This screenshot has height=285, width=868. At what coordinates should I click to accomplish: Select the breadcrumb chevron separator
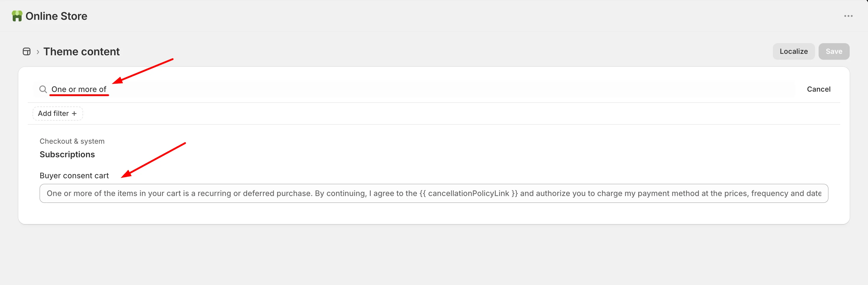coord(38,51)
